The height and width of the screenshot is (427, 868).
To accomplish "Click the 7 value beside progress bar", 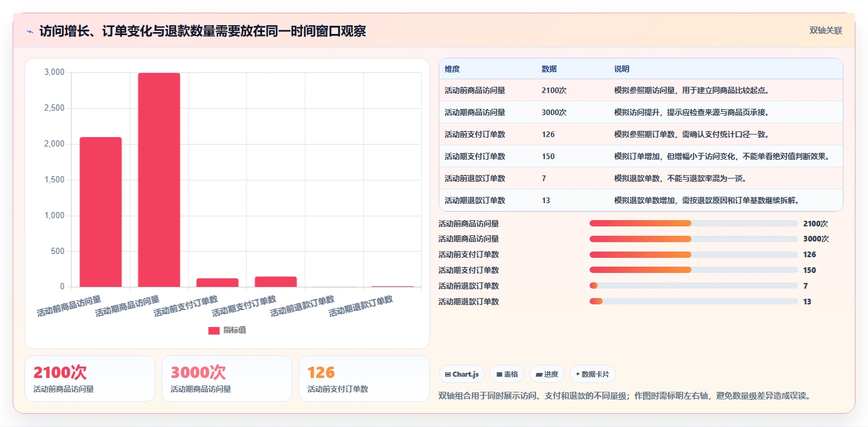I will pos(806,286).
